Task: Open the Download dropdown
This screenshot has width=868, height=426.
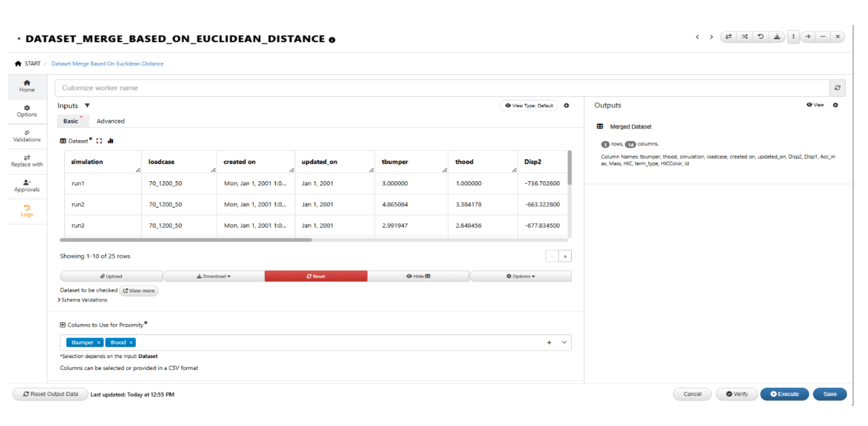Action: point(214,276)
